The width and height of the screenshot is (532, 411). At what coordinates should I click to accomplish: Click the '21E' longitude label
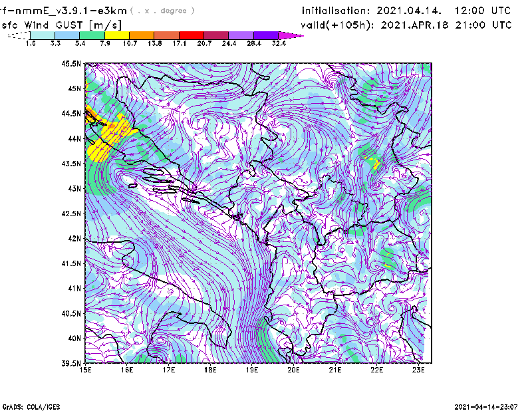(x=335, y=370)
